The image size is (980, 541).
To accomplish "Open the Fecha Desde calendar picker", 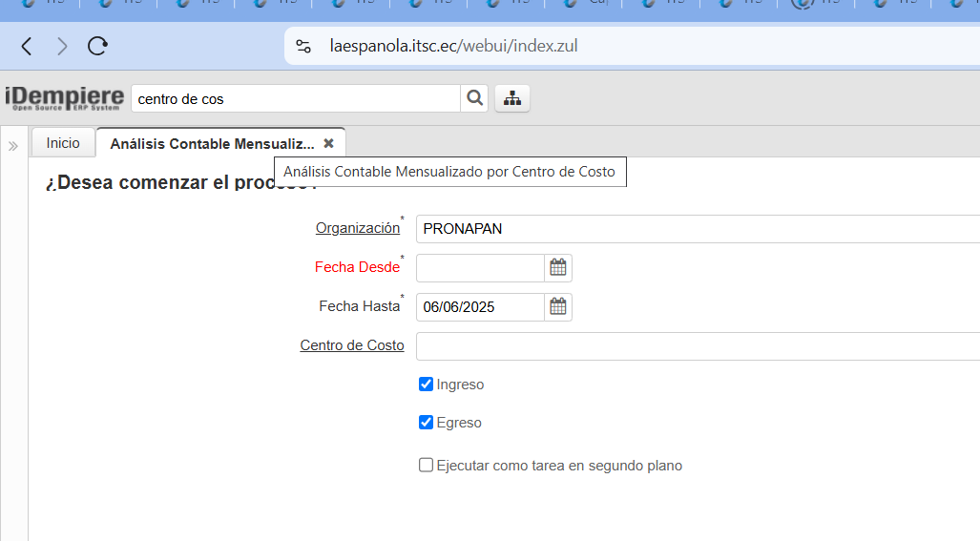I will pyautogui.click(x=558, y=268).
